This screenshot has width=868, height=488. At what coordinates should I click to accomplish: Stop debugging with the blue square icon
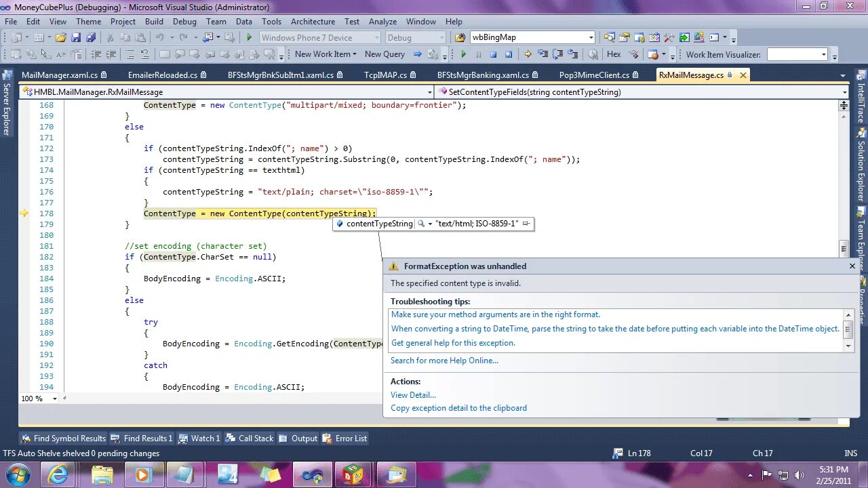(494, 54)
